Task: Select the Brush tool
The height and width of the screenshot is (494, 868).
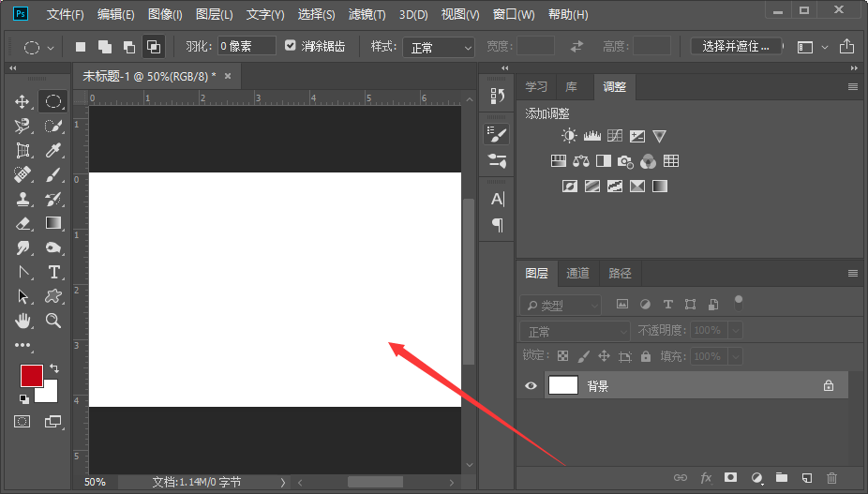Action: click(x=53, y=175)
